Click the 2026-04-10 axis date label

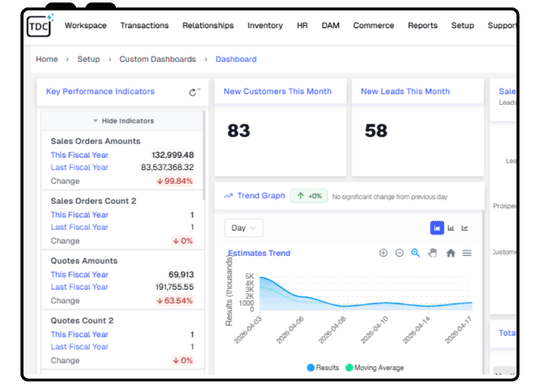(x=375, y=330)
